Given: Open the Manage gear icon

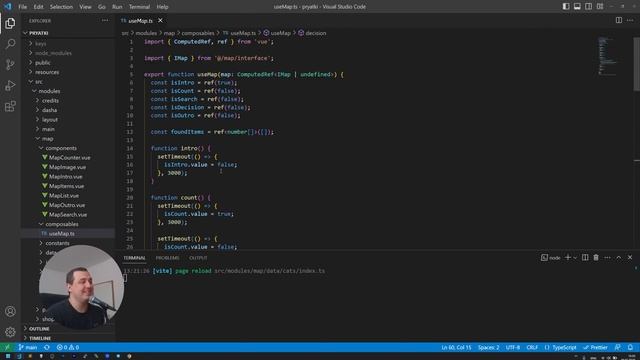Looking at the screenshot, I should (10, 332).
